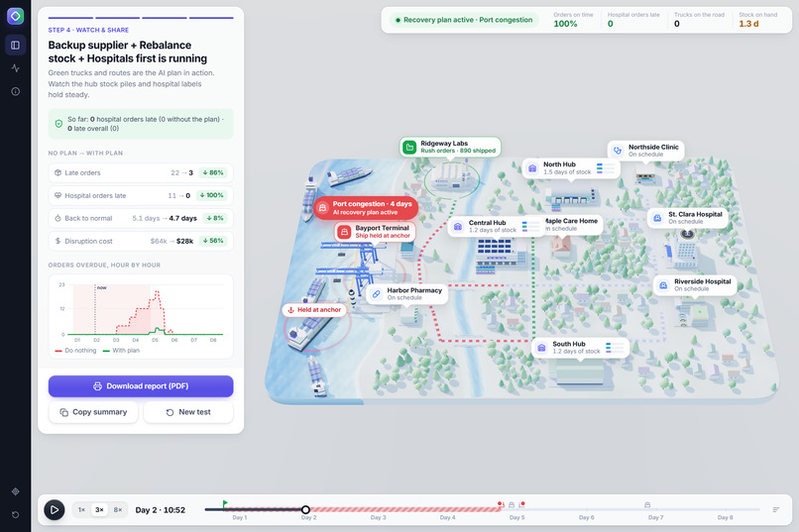Click the reset arrow icon in the sidebar
This screenshot has height=532, width=799.
(x=15, y=515)
